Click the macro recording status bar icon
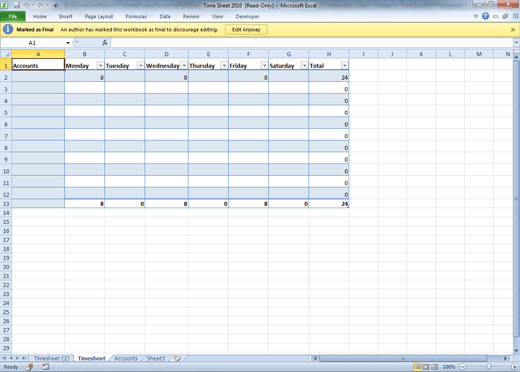This screenshot has height=372, width=520. 45,367
